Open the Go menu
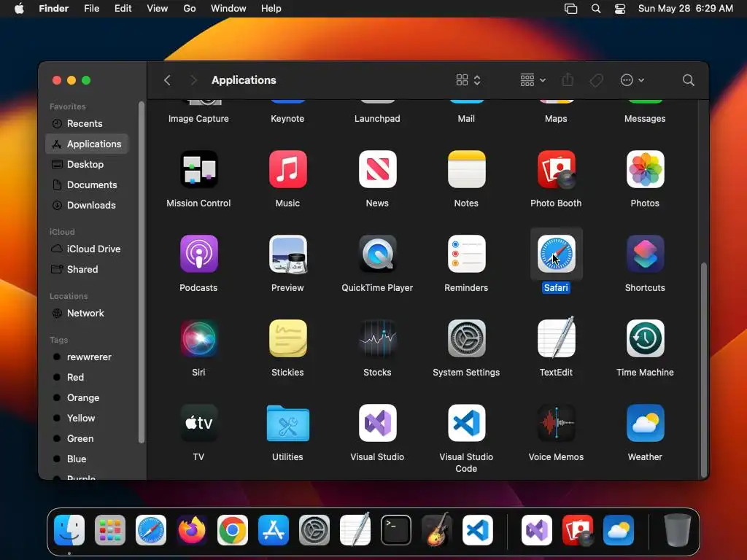The image size is (747, 560). point(190,9)
